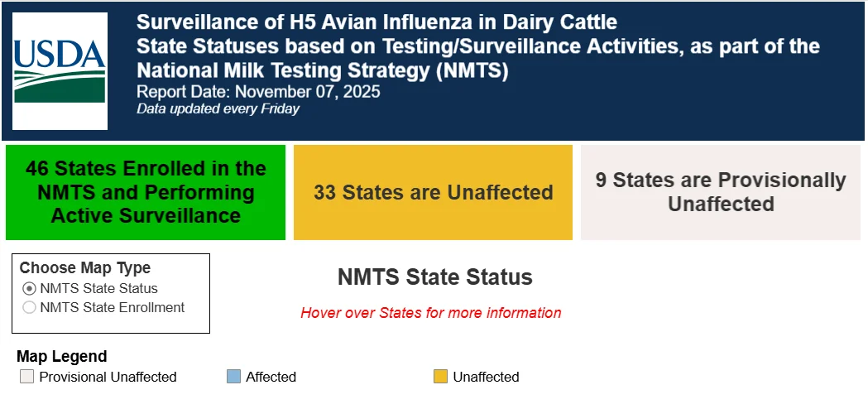Click the NMTS State Enrollment option label
This screenshot has width=868, height=409.
click(113, 308)
